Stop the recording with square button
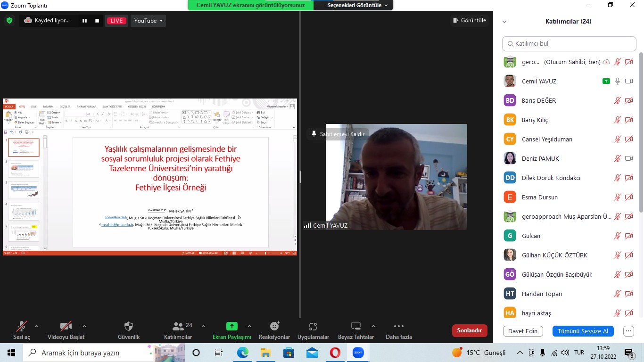The image size is (644, 362). coord(97,21)
